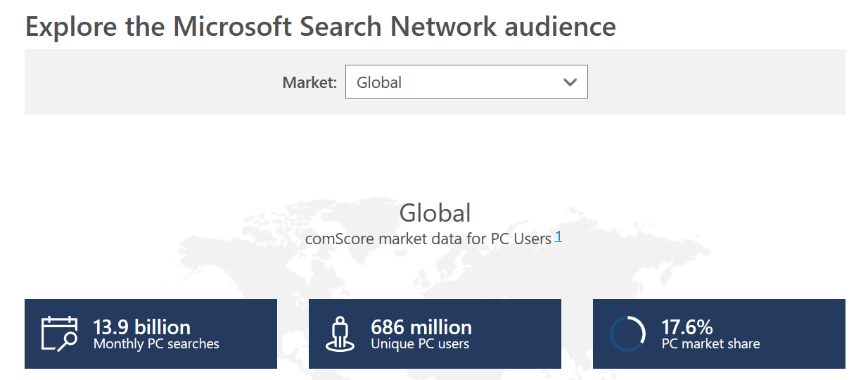The width and height of the screenshot is (868, 380).
Task: Click the Monthly PC searches caption
Action: click(x=156, y=344)
